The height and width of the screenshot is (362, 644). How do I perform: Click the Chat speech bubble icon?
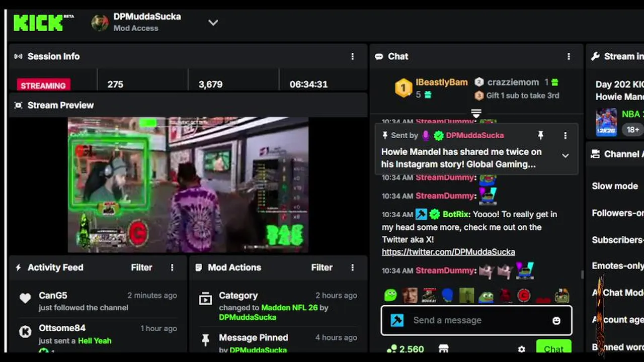[379, 56]
